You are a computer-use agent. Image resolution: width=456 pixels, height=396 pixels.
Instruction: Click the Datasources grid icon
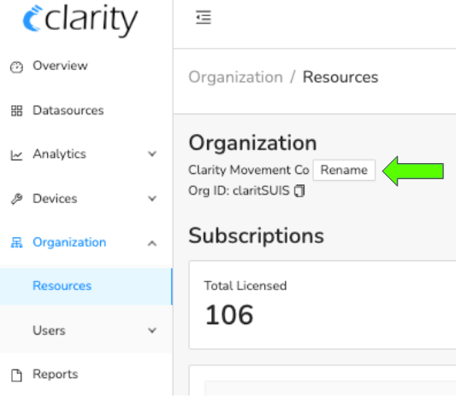coord(16,111)
